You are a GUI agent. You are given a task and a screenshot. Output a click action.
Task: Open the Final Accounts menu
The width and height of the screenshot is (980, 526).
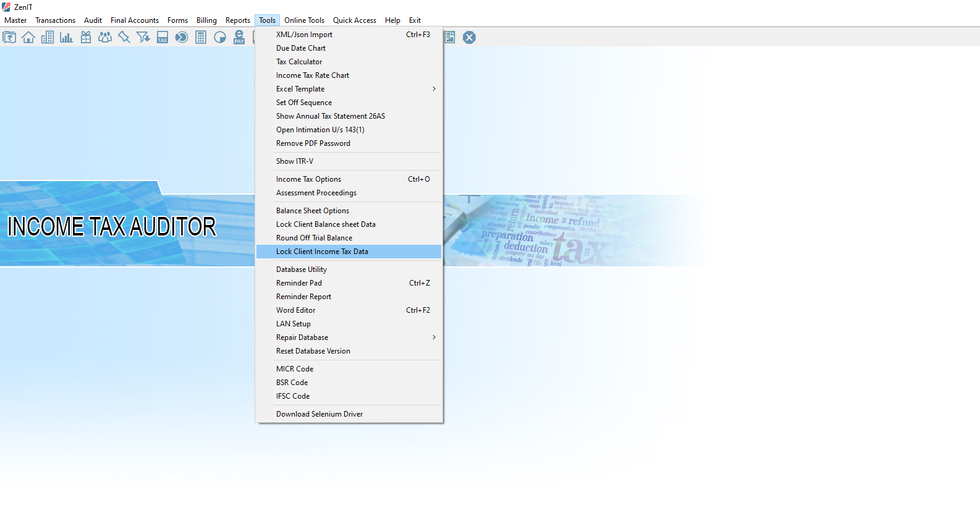[x=135, y=20]
